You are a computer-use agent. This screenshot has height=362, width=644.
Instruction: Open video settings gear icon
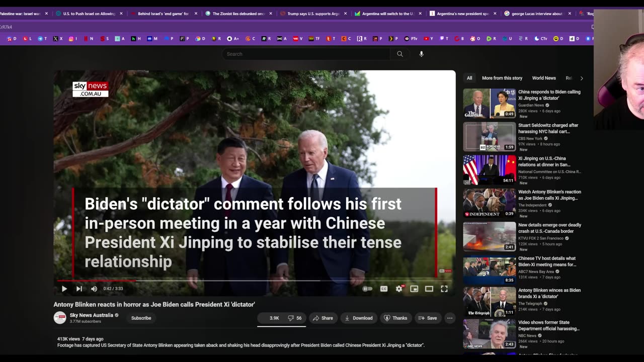(x=399, y=289)
